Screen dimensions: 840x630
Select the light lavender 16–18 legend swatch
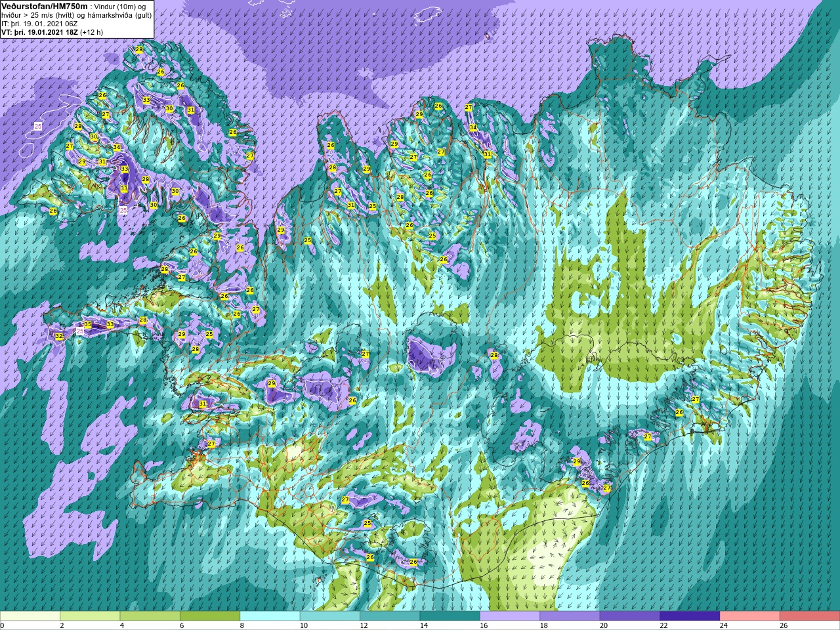coord(510,616)
